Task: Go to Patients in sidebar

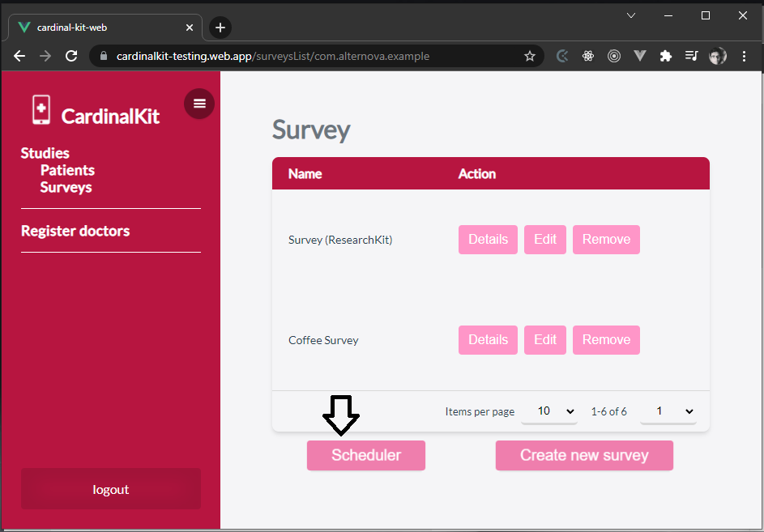Action: point(67,170)
